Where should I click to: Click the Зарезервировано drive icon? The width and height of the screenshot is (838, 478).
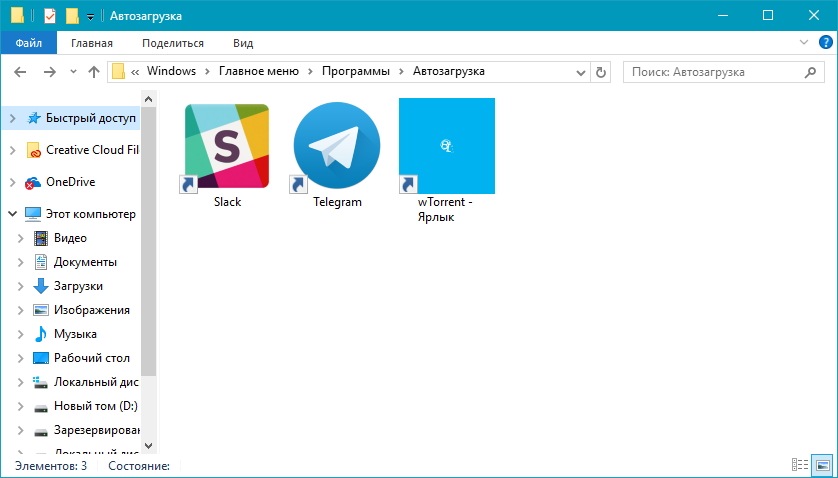[x=41, y=431]
